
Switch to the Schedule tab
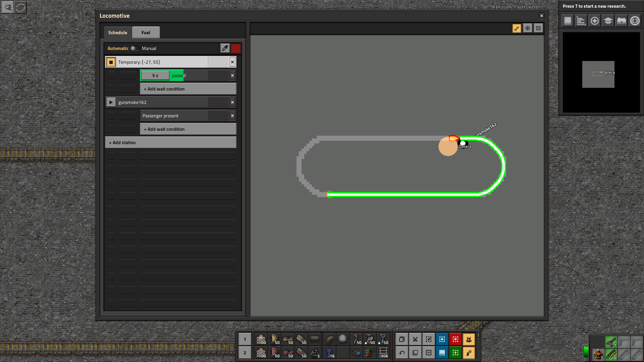(118, 33)
